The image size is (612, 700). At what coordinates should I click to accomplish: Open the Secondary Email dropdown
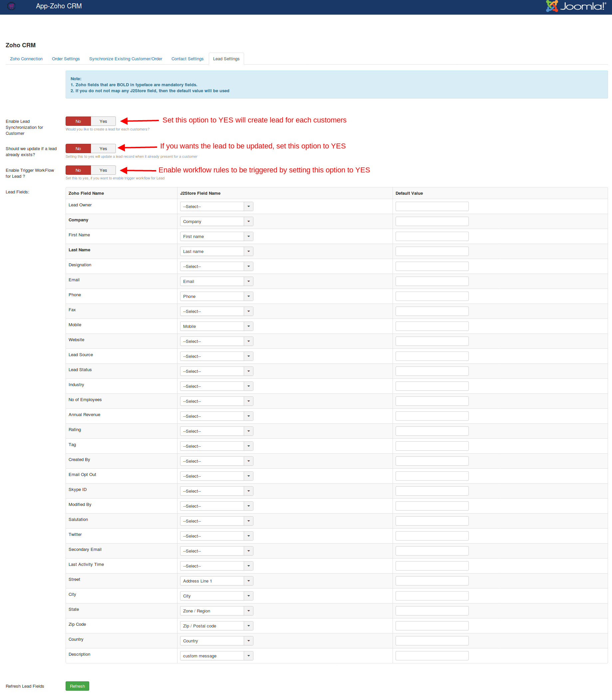pyautogui.click(x=216, y=551)
